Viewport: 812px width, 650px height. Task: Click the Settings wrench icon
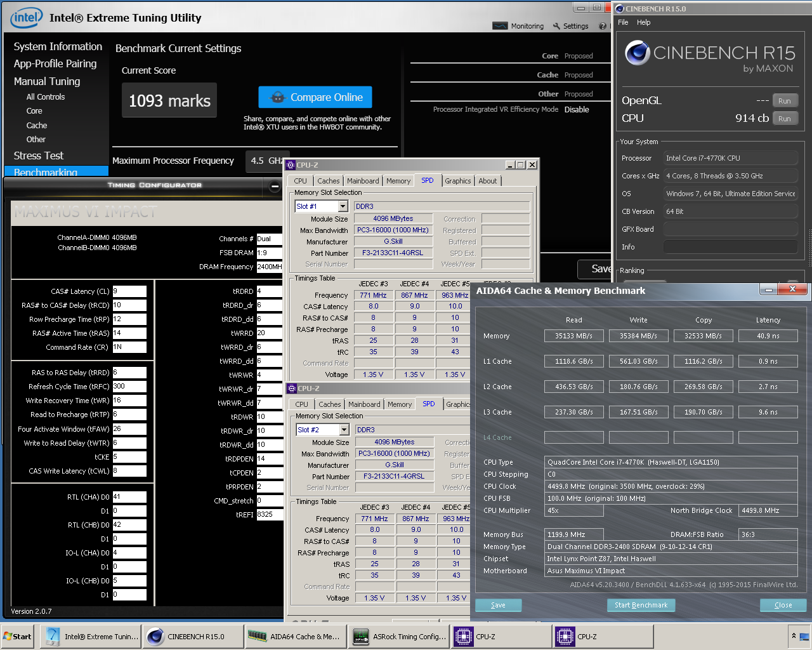[x=556, y=26]
